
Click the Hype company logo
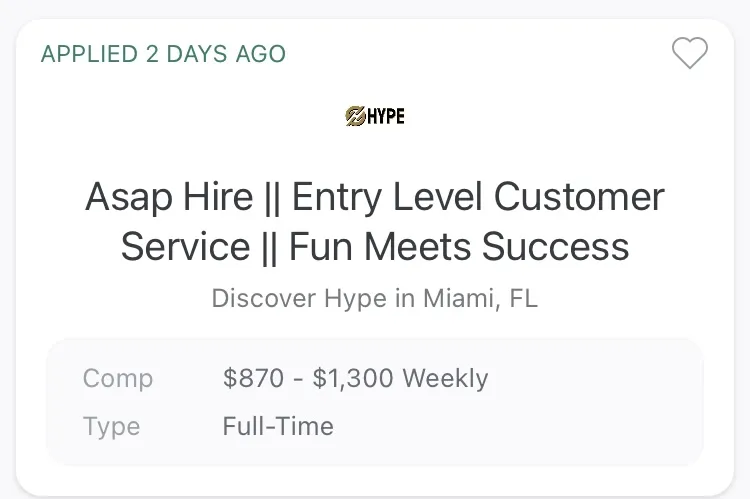[375, 116]
